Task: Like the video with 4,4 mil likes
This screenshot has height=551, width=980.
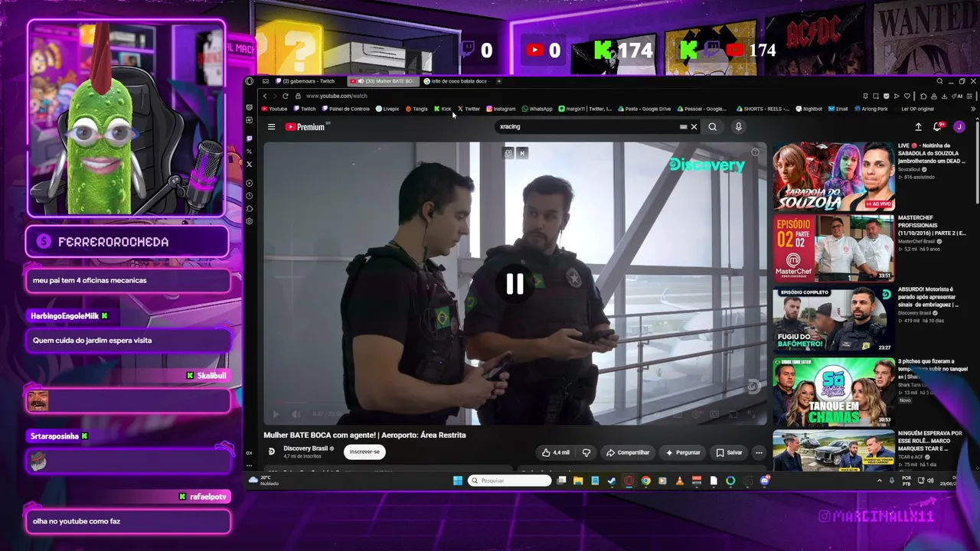Action: tap(555, 452)
